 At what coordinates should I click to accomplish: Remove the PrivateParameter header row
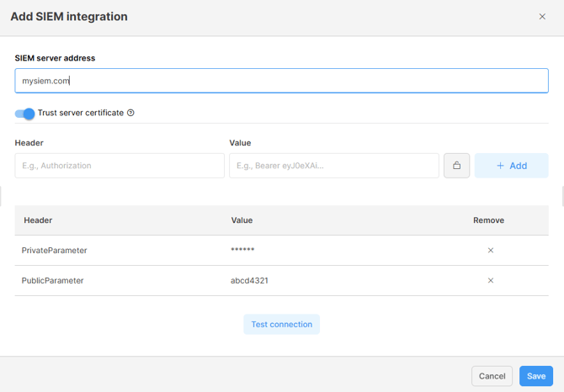[491, 251]
